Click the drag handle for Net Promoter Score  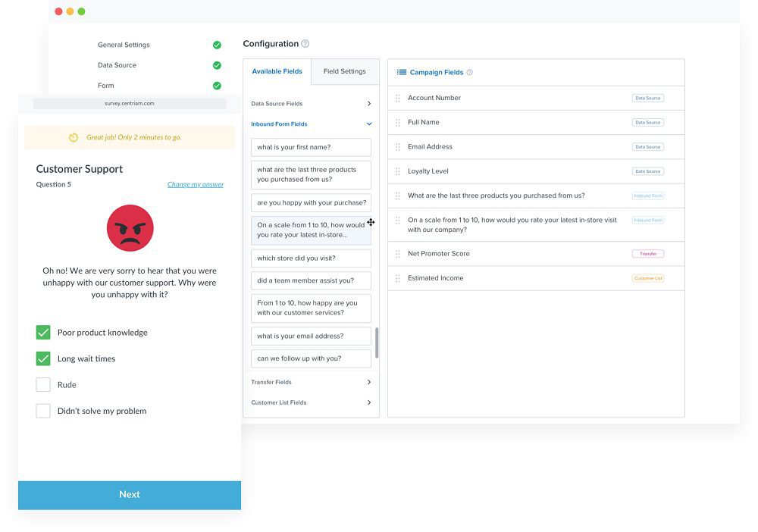pos(398,254)
